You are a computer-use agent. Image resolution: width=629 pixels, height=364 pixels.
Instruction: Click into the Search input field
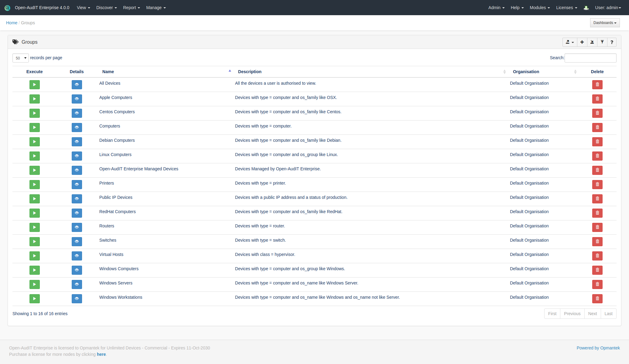590,58
